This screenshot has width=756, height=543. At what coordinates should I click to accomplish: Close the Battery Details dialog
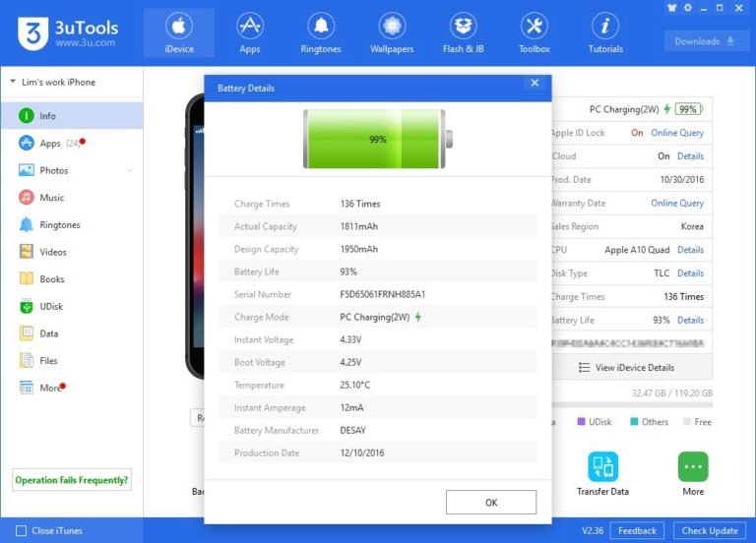[x=535, y=83]
